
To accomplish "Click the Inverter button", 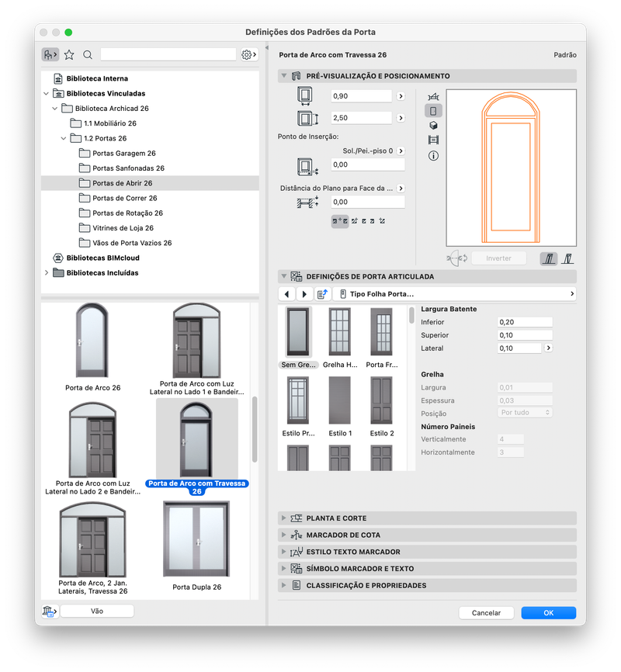I will (498, 258).
